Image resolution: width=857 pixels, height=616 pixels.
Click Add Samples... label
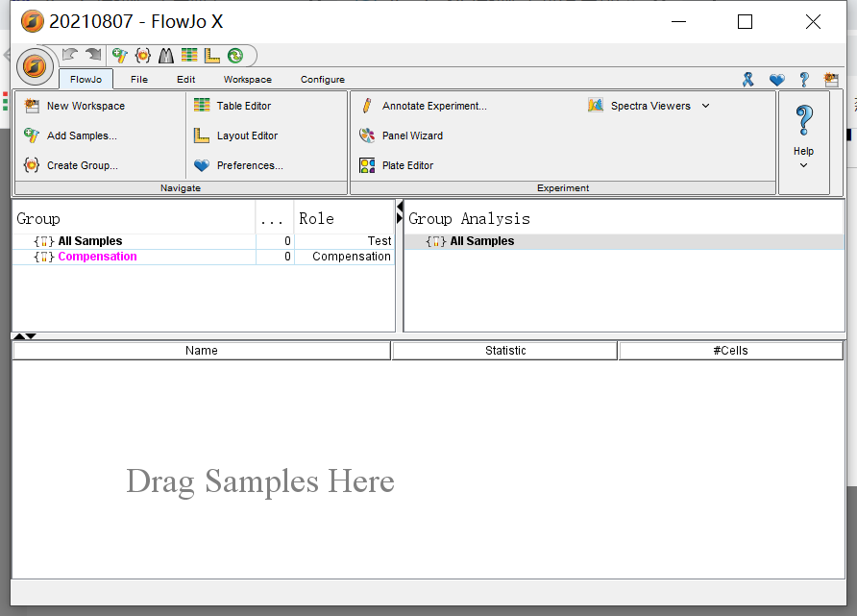pyautogui.click(x=82, y=136)
